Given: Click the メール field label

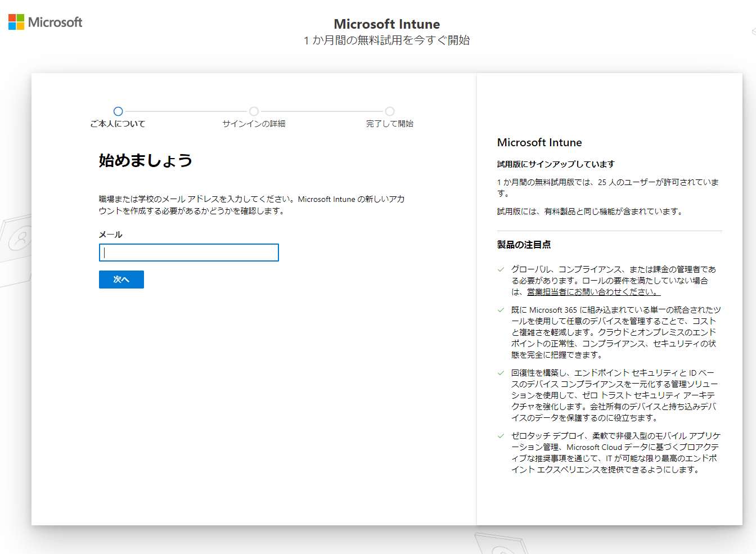Looking at the screenshot, I should 111,235.
